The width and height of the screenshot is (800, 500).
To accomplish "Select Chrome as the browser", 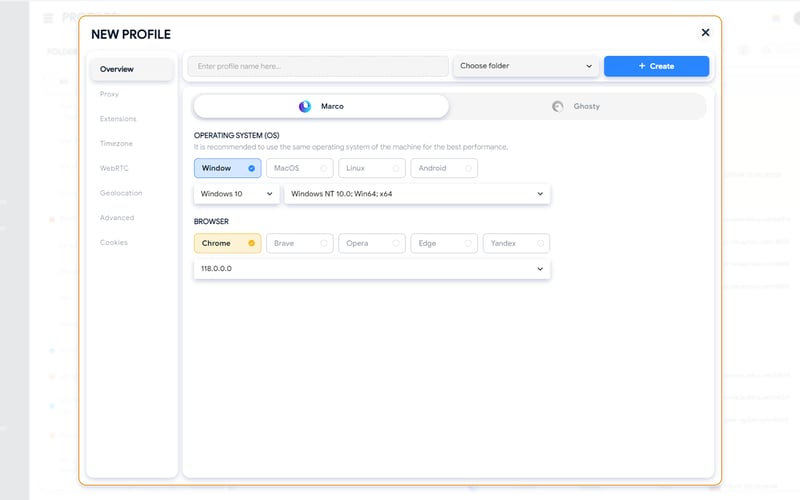I will (228, 243).
